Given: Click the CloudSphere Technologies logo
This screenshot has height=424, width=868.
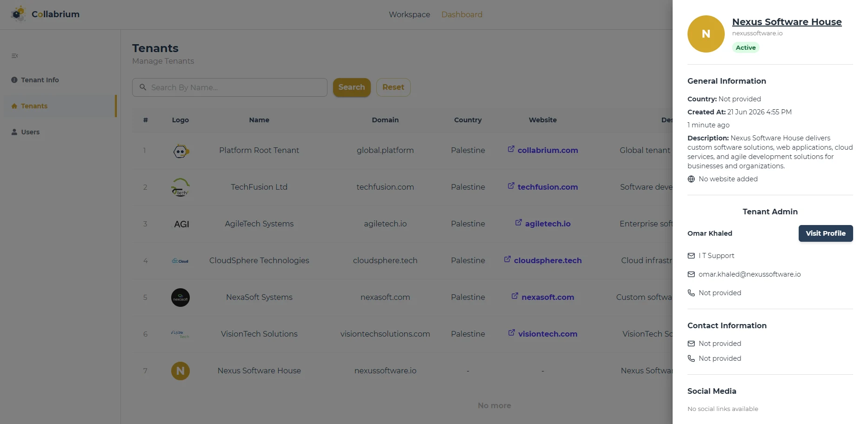Looking at the screenshot, I should pos(180,261).
